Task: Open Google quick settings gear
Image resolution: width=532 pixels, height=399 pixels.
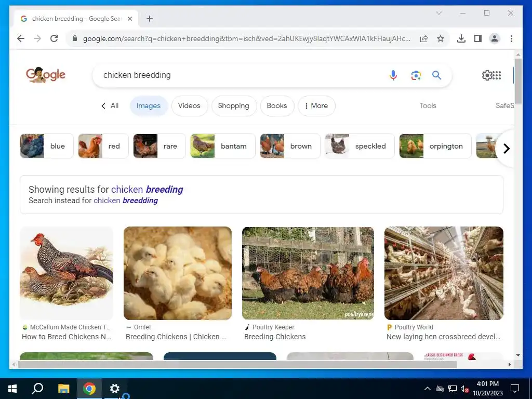Action: 487,75
